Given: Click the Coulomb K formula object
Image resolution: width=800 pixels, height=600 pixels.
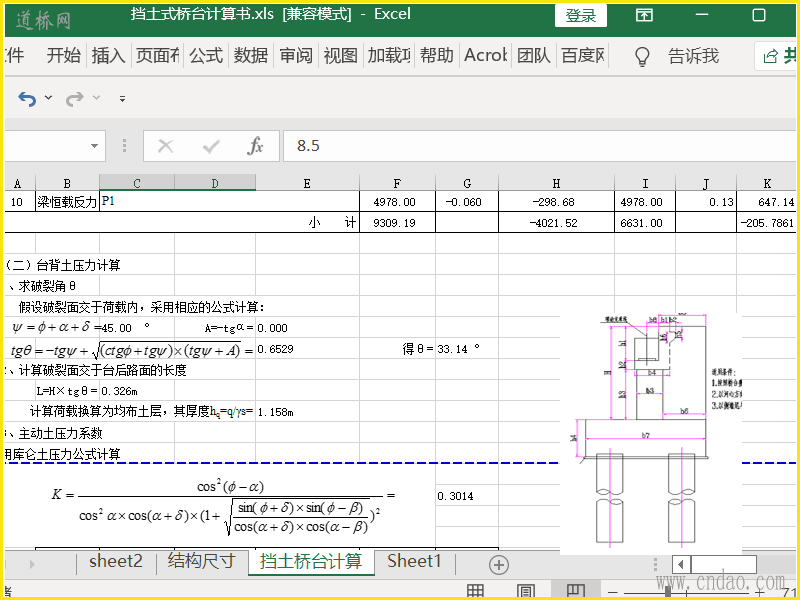Looking at the screenshot, I should [x=223, y=507].
